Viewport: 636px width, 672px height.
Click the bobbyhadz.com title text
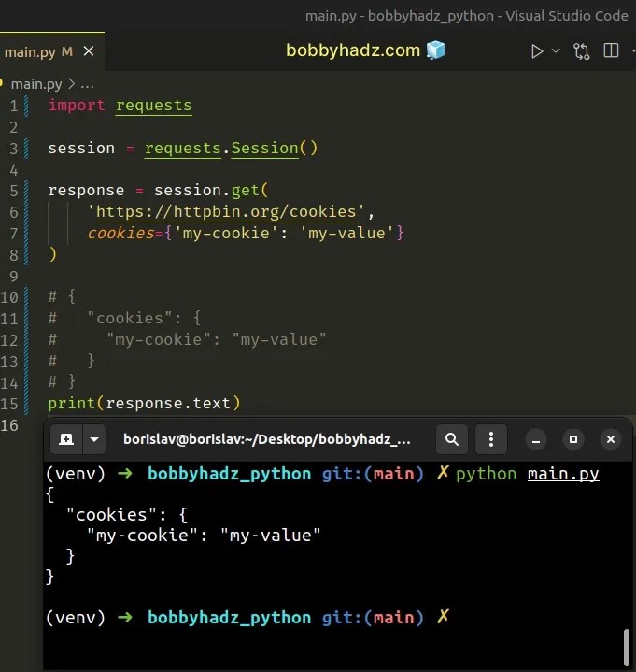(x=353, y=50)
